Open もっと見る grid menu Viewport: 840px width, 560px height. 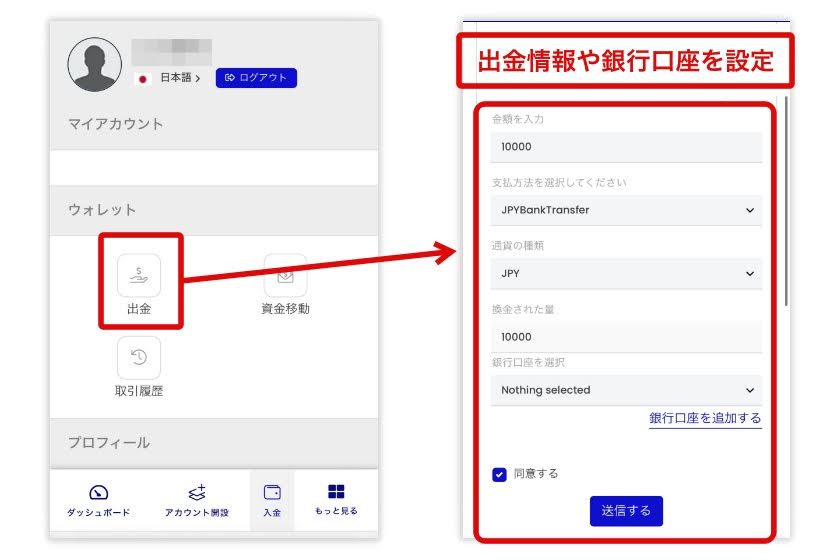(x=336, y=500)
